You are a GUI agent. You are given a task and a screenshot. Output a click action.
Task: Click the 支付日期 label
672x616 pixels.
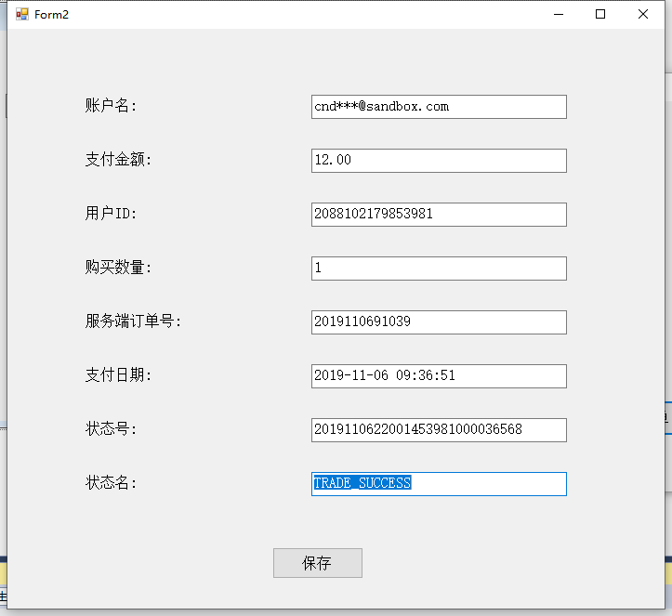[x=118, y=376]
